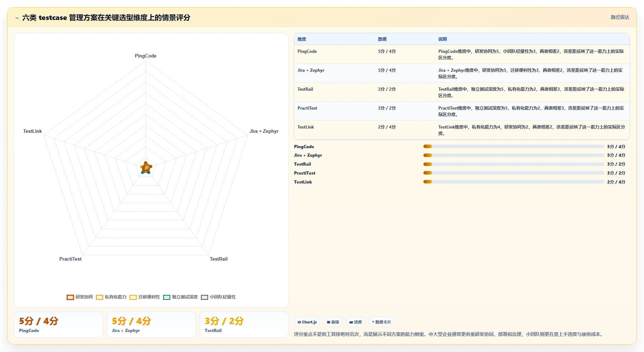This screenshot has height=352, width=644.
Task: Click the radar chart data cluster
Action: pos(146,167)
